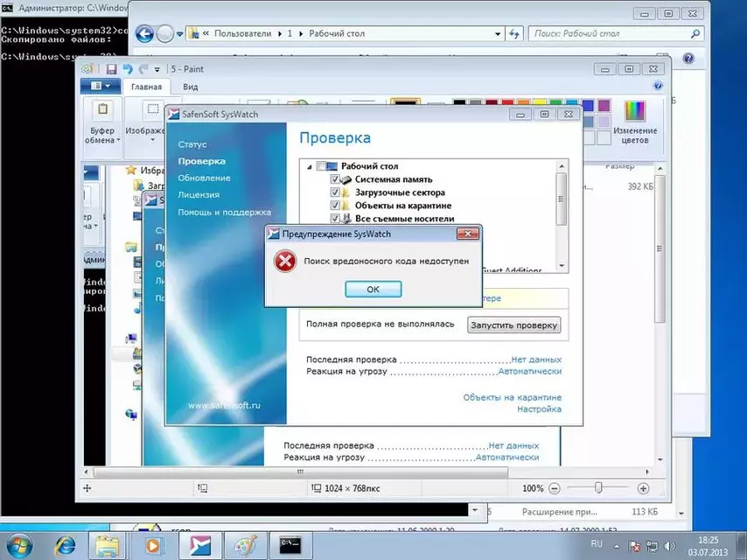Open the Статус section in SysWatch

[x=192, y=144]
